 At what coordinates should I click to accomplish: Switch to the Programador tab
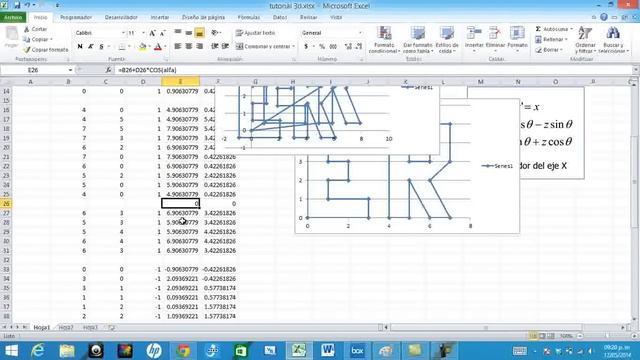click(76, 18)
